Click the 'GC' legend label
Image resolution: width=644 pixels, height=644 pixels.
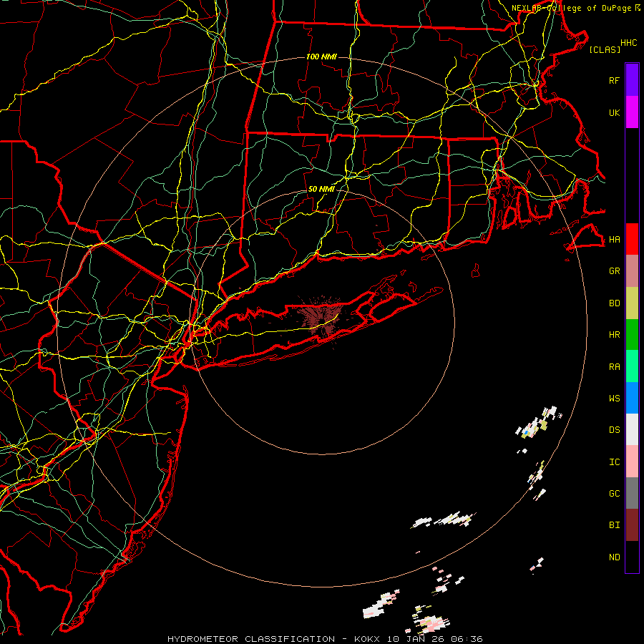click(x=614, y=494)
